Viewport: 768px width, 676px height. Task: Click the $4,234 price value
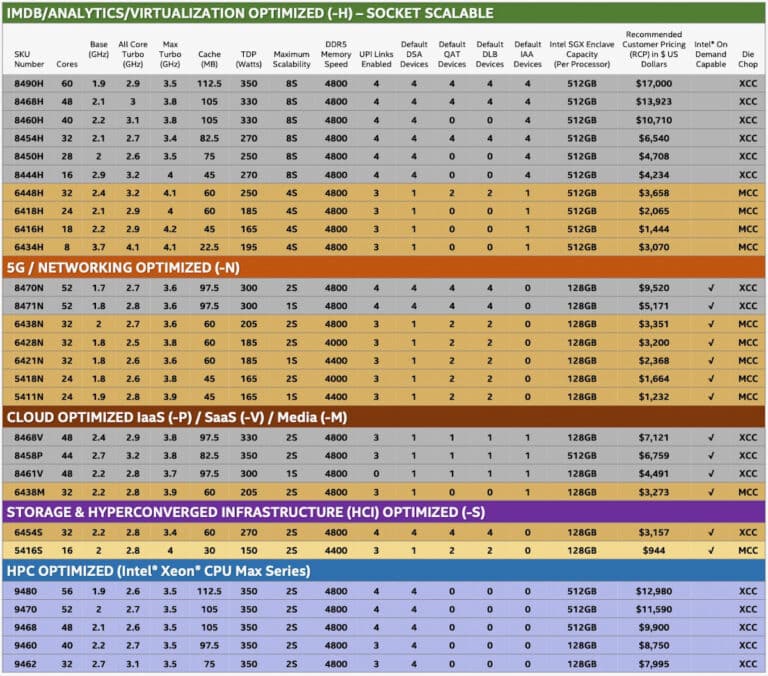653,175
